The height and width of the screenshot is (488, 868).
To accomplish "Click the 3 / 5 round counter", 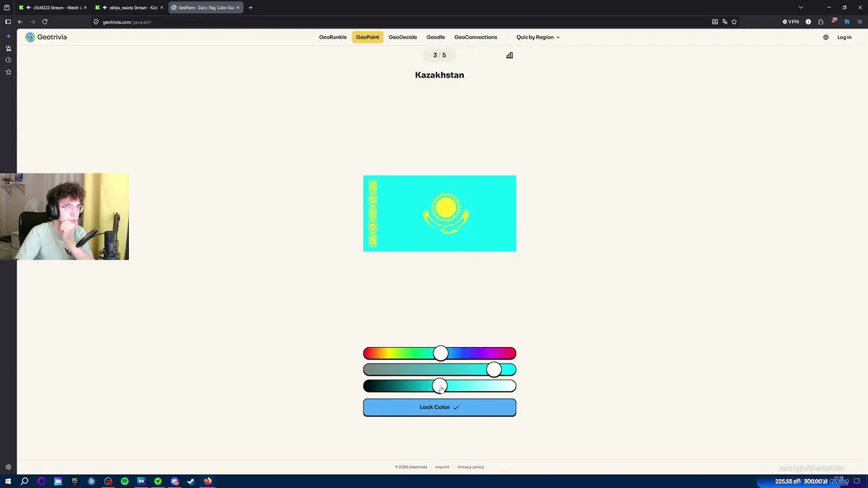I will [439, 56].
